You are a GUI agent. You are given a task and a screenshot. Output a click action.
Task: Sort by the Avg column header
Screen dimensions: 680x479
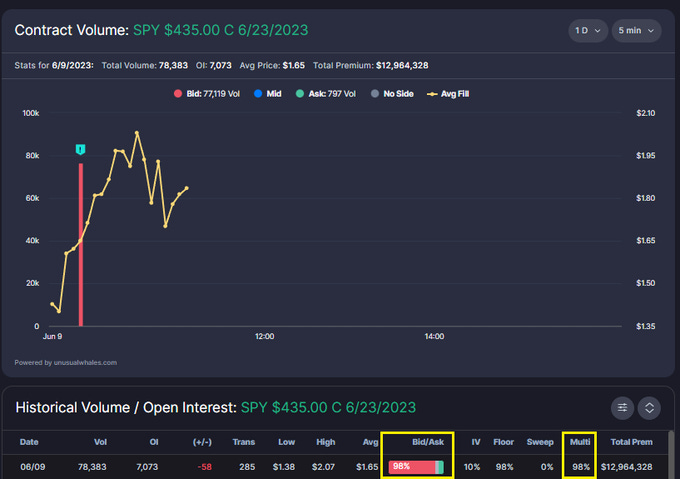click(x=370, y=442)
